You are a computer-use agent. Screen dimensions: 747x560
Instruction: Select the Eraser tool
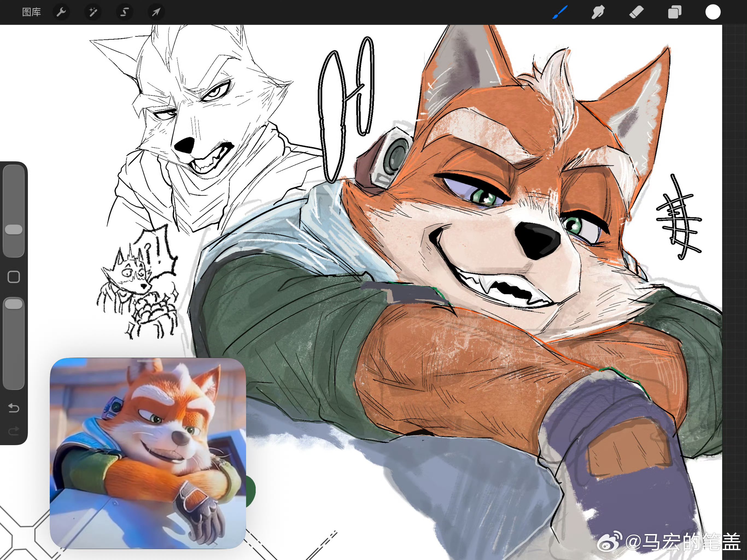coord(636,12)
